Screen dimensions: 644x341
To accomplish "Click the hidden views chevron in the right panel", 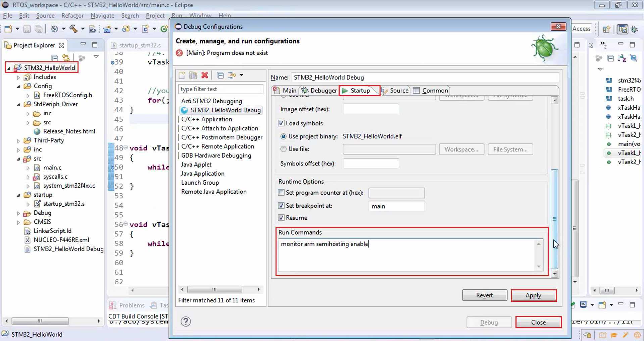I will (x=603, y=45).
